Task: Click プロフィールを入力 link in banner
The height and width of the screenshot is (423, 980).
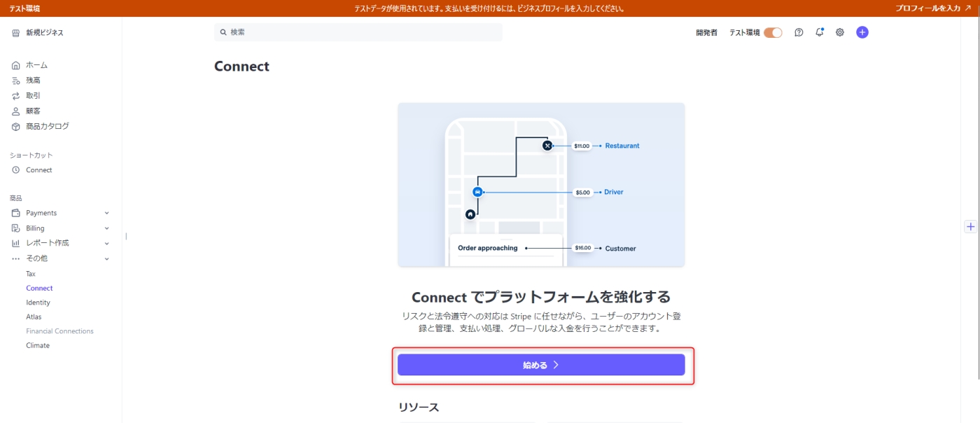Action: [927, 8]
